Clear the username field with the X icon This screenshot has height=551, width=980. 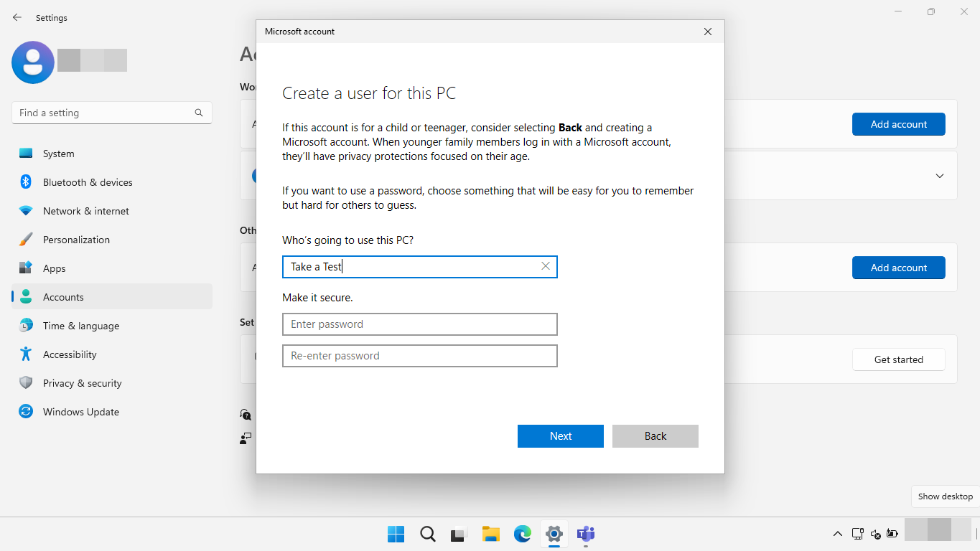coord(546,266)
